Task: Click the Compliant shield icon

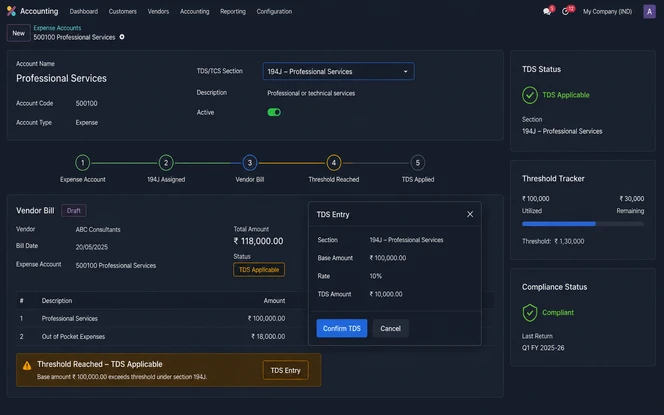Action: coord(530,313)
